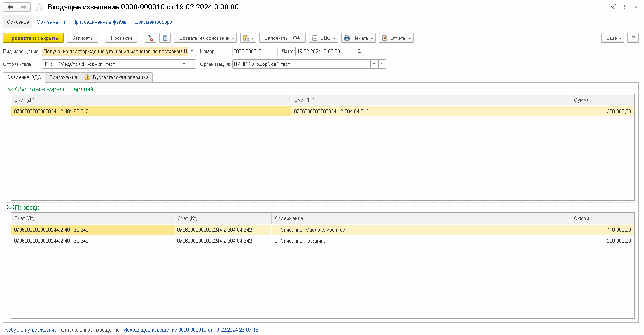644x335 pixels.
Task: Click the Заполнить НФА button
Action: (282, 38)
